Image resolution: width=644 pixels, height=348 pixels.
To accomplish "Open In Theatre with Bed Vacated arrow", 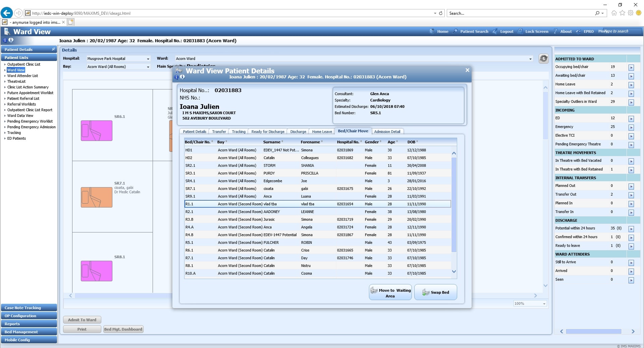I will click(631, 161).
